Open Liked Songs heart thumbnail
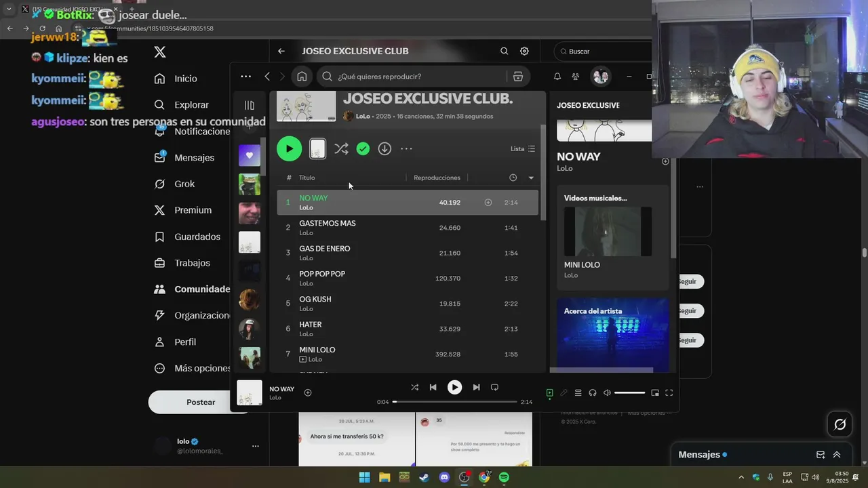The image size is (868, 488). coord(250,155)
